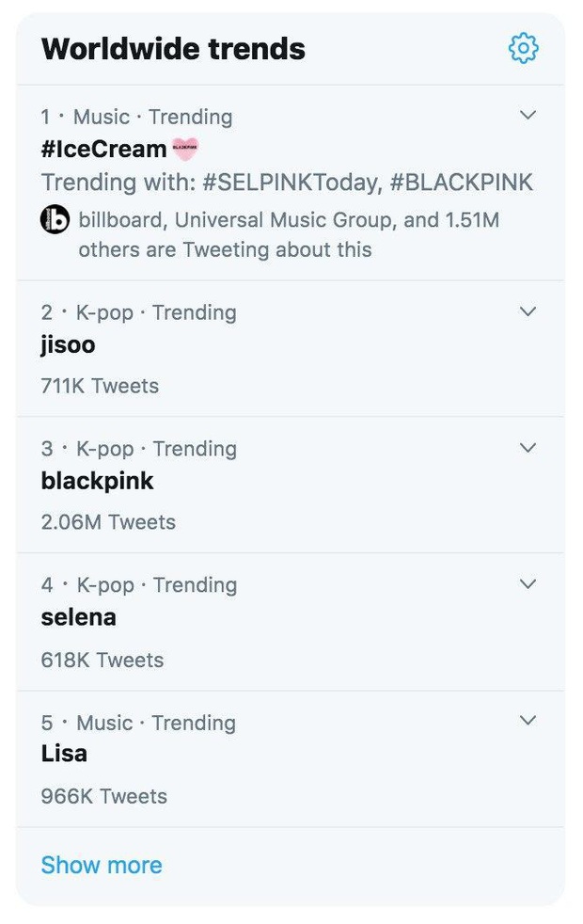The image size is (583, 924).
Task: Expand options for the jisoo trend
Action: click(528, 311)
